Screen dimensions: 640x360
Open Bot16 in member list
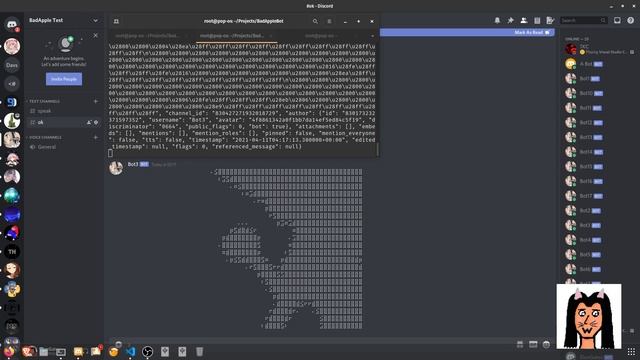pyautogui.click(x=598, y=181)
